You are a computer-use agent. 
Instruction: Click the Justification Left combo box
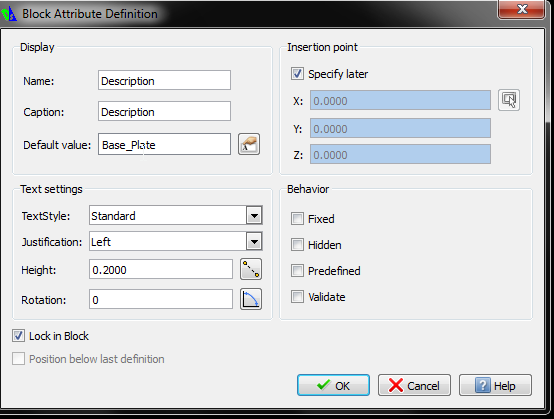pos(176,242)
